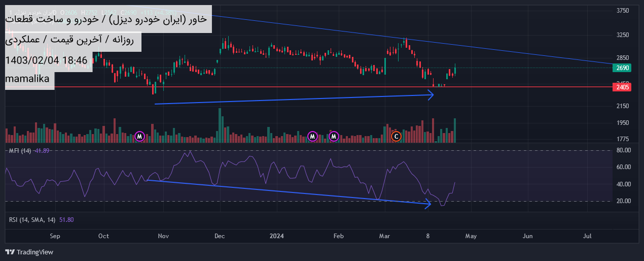The height and width of the screenshot is (261, 644).
Task: Click the MFI (14) indicator title
Action: tap(20, 151)
